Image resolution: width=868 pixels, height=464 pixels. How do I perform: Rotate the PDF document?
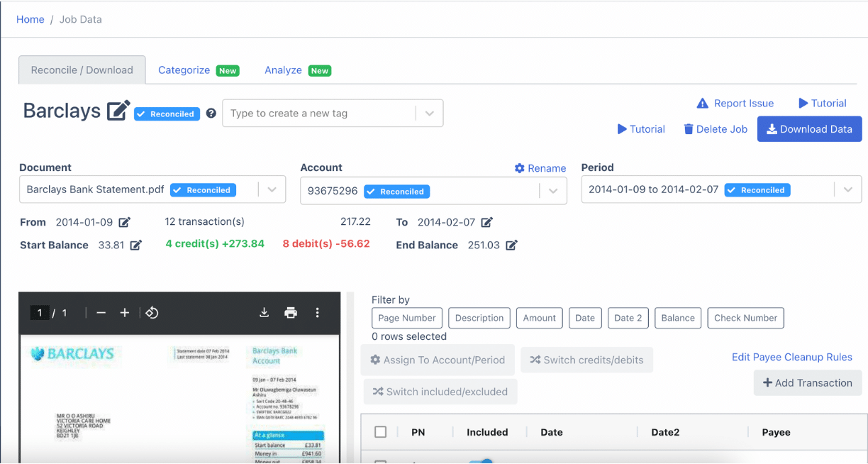(x=152, y=313)
